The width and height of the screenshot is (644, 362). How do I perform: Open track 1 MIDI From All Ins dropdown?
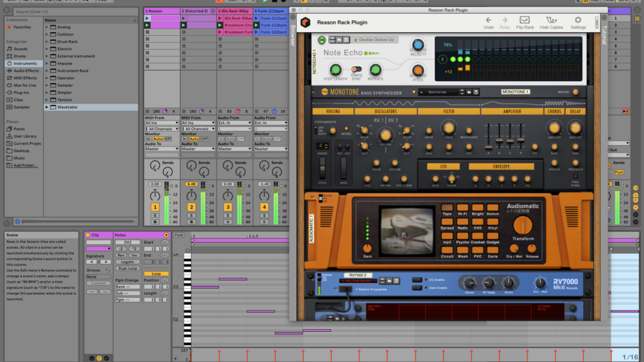pos(162,123)
